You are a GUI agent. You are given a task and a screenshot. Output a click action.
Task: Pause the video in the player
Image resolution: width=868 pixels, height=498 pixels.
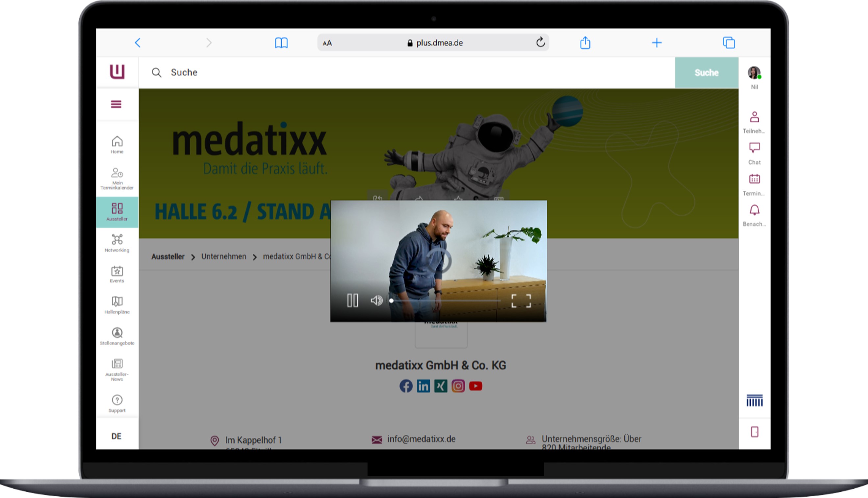[x=352, y=301]
